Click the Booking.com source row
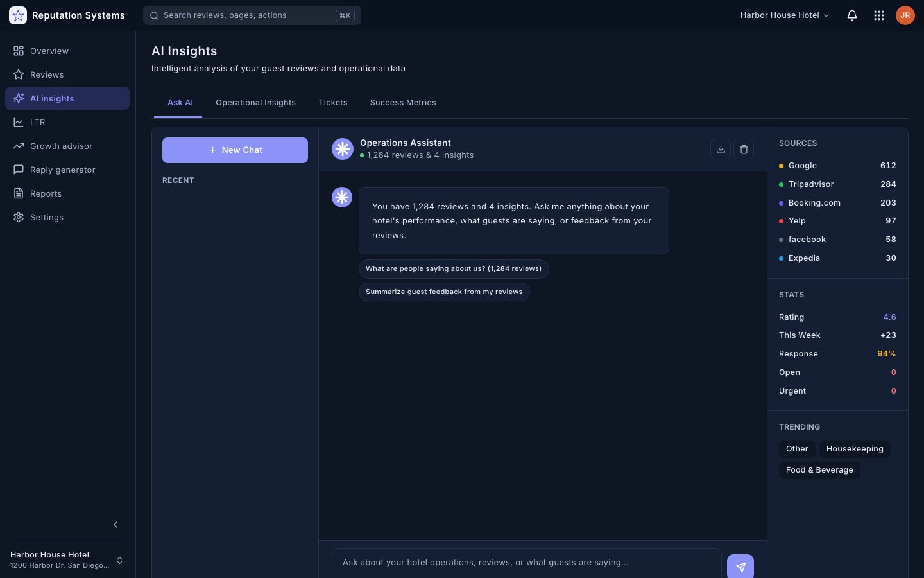The height and width of the screenshot is (578, 924). 837,203
